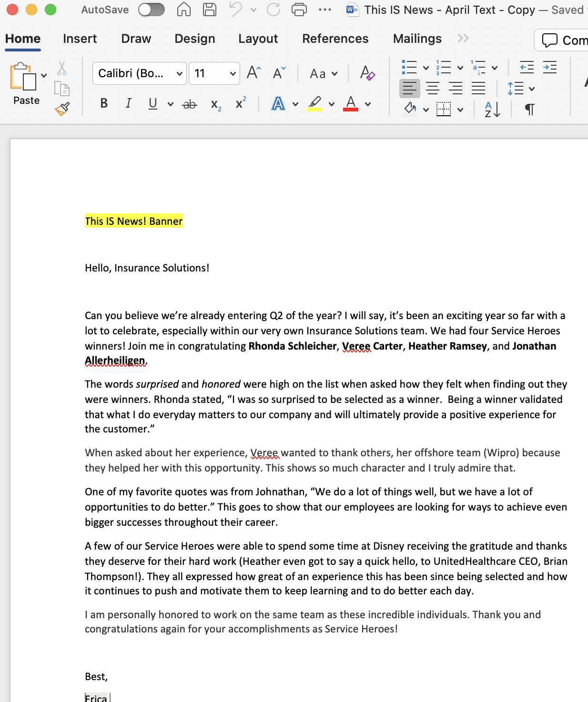Open the Change Case Aa menu

coord(324,73)
